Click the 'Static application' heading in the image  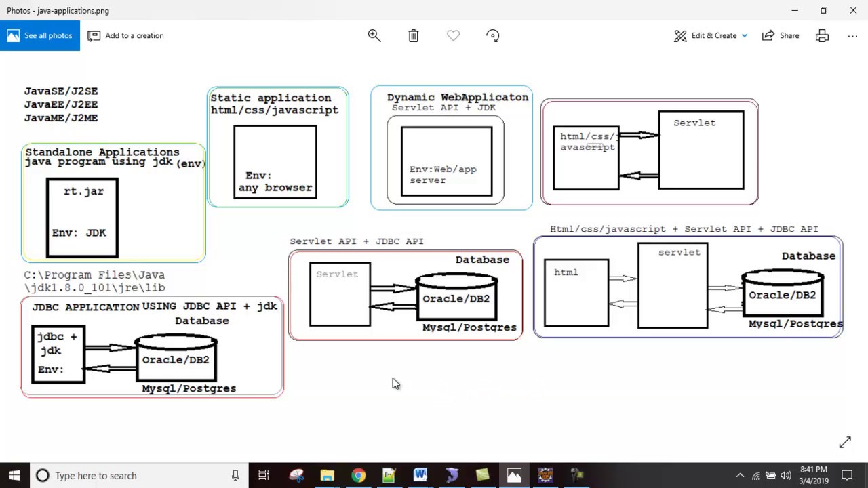tap(271, 98)
